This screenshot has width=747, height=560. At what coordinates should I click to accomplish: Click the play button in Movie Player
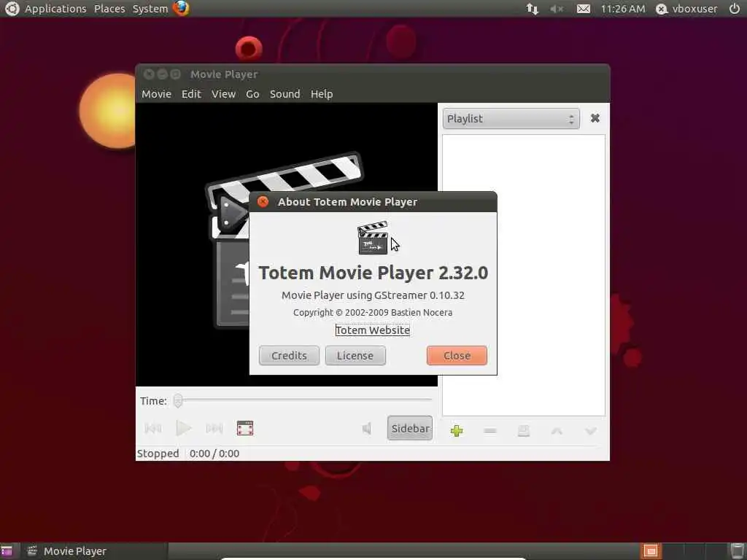click(183, 429)
